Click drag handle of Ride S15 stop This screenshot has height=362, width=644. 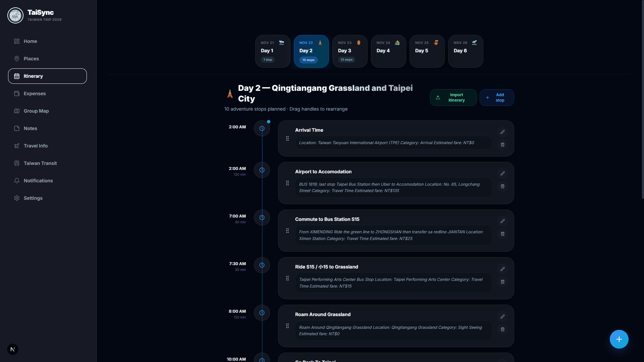287,278
